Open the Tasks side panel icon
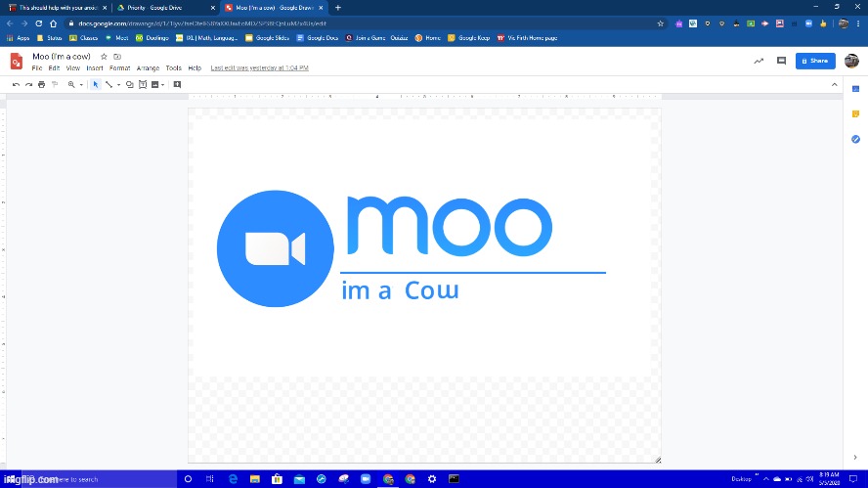This screenshot has width=868, height=488. click(855, 139)
